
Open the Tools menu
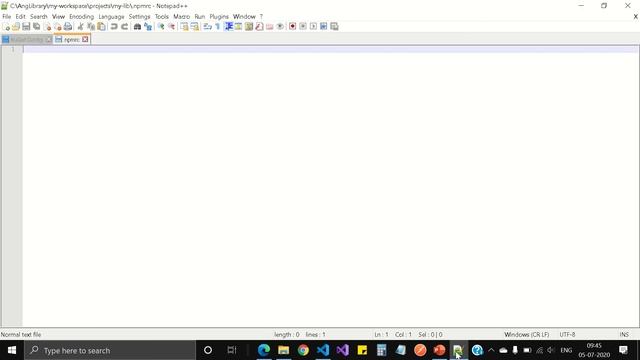point(162,17)
